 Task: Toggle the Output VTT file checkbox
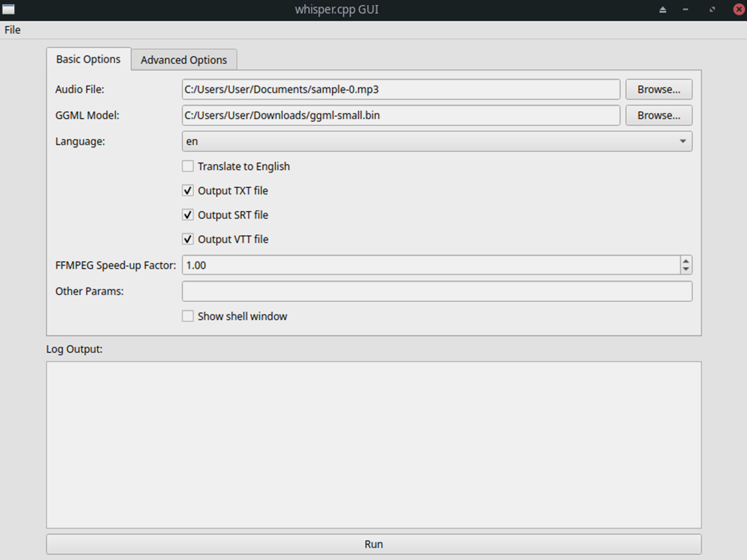188,239
